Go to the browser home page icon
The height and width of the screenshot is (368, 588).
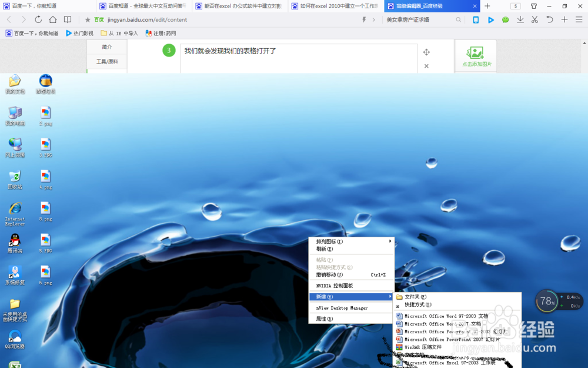coord(53,19)
